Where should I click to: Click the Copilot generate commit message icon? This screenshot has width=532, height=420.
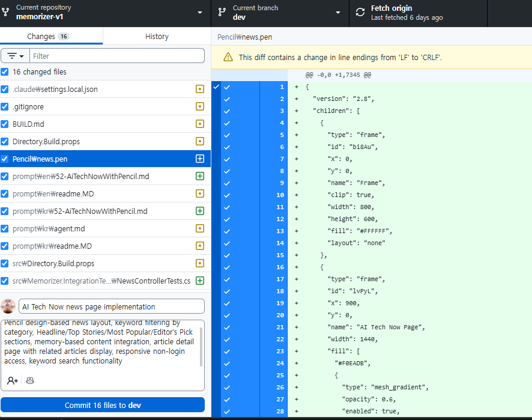pyautogui.click(x=30, y=380)
